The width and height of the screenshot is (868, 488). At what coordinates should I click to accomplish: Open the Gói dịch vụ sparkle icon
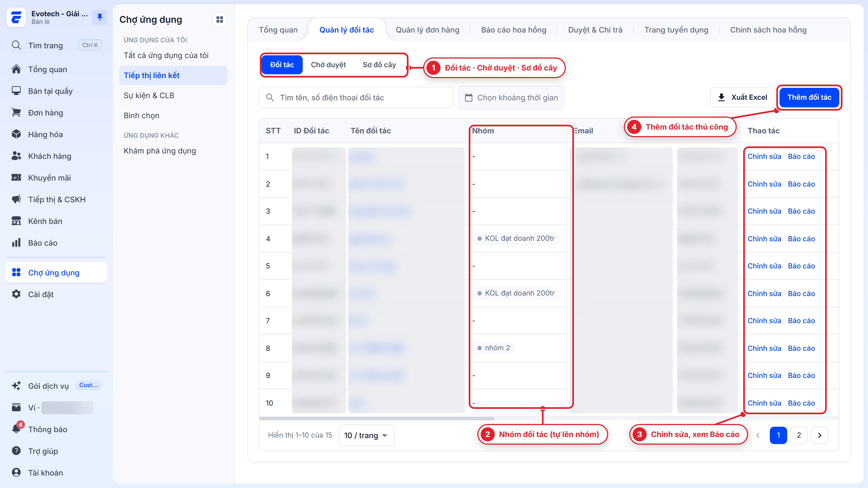[16, 386]
